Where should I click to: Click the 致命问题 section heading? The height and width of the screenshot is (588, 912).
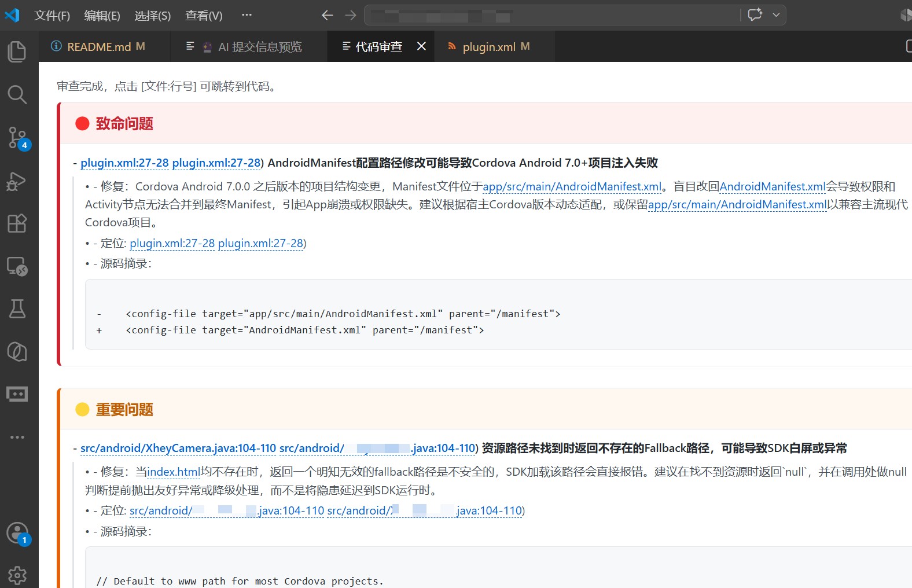pos(124,123)
